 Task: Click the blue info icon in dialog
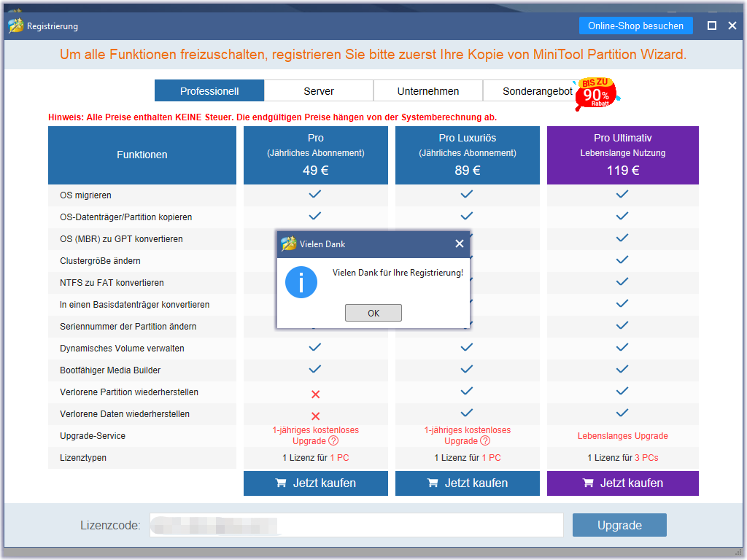click(301, 282)
